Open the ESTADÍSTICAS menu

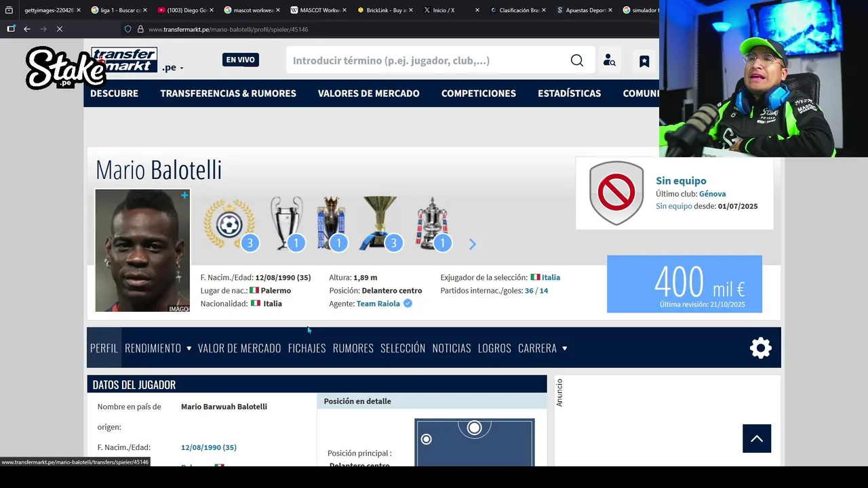[x=570, y=94]
